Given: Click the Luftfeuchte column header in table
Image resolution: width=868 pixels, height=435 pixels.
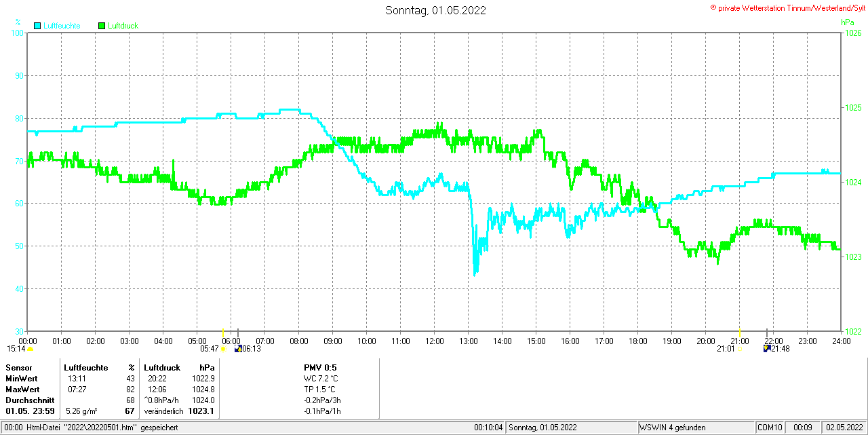Looking at the screenshot, I should click(86, 367).
